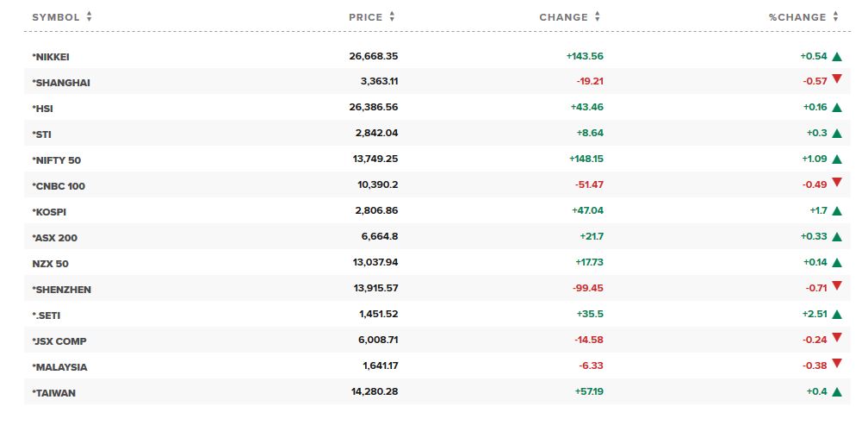The height and width of the screenshot is (431, 868).
Task: Select KOSPI price 2,806.86
Action: tap(377, 210)
